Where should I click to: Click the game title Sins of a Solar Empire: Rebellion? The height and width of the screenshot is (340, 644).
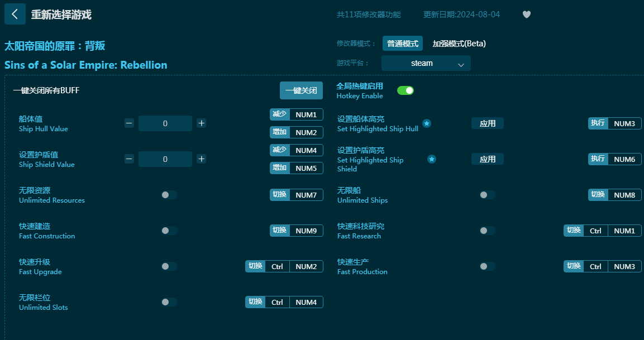pos(86,65)
